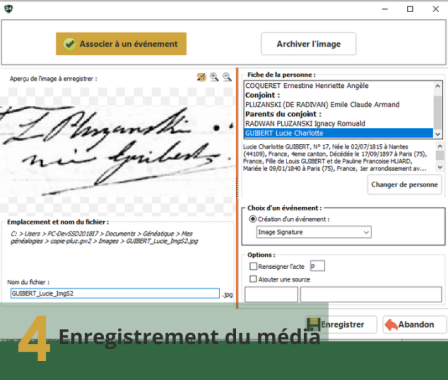The image size is (448, 380).
Task: Click the green checkmark on Associer button
Action: [70, 44]
